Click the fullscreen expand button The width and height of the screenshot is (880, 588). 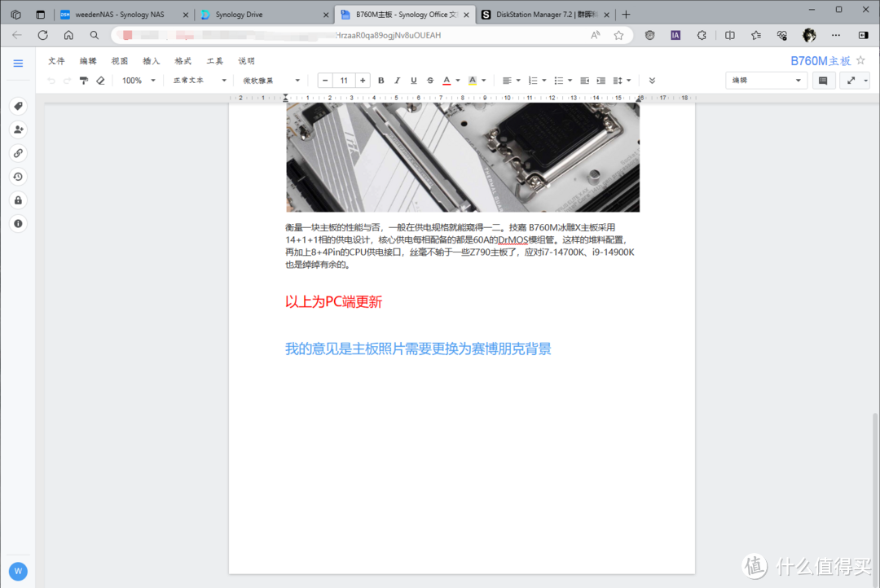pyautogui.click(x=851, y=81)
